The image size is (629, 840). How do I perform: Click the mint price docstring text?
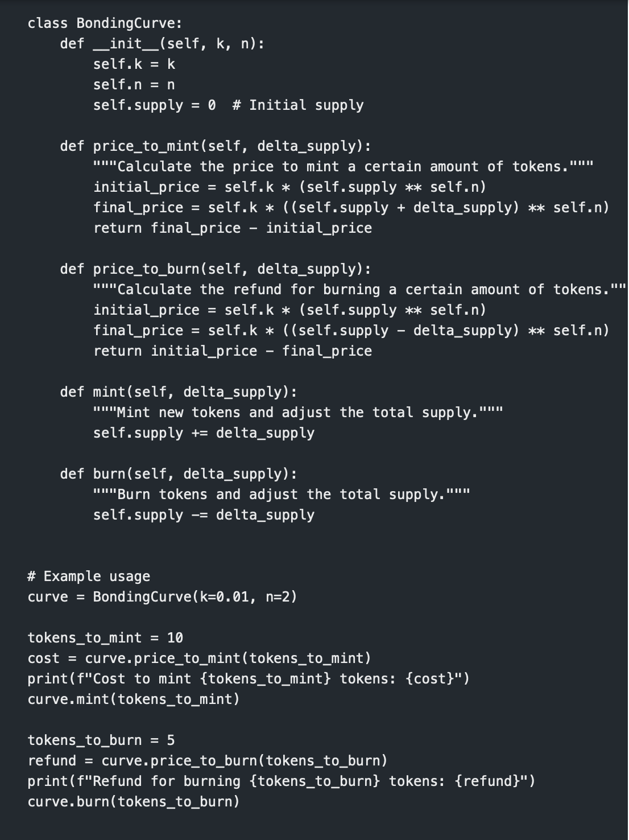point(344,167)
